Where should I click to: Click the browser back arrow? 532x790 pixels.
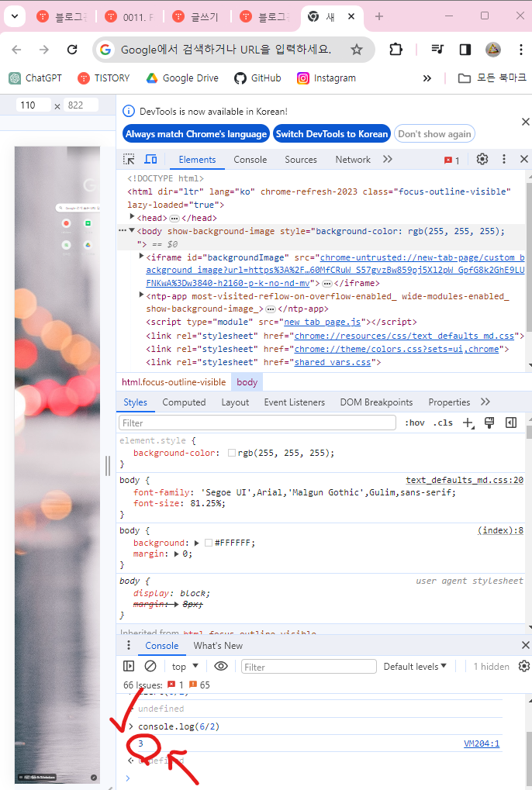tap(16, 50)
